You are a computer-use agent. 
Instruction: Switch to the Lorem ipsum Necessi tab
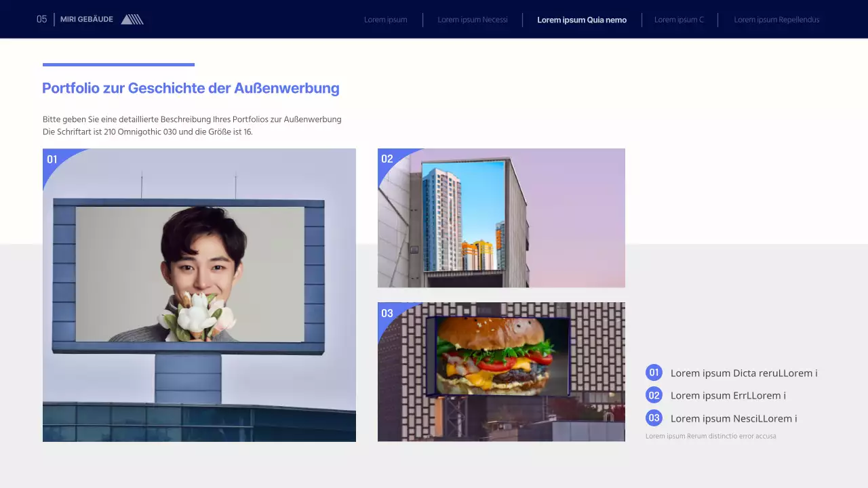473,20
